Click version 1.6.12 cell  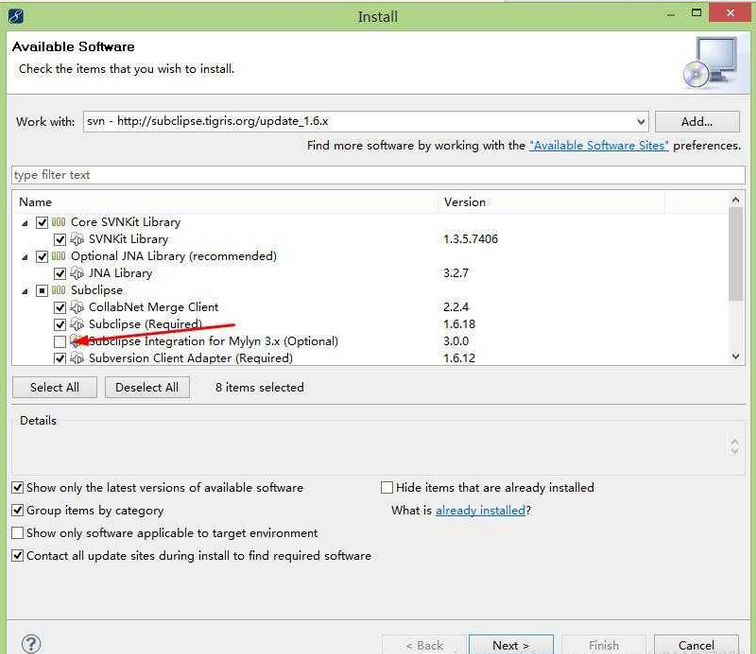click(x=459, y=358)
